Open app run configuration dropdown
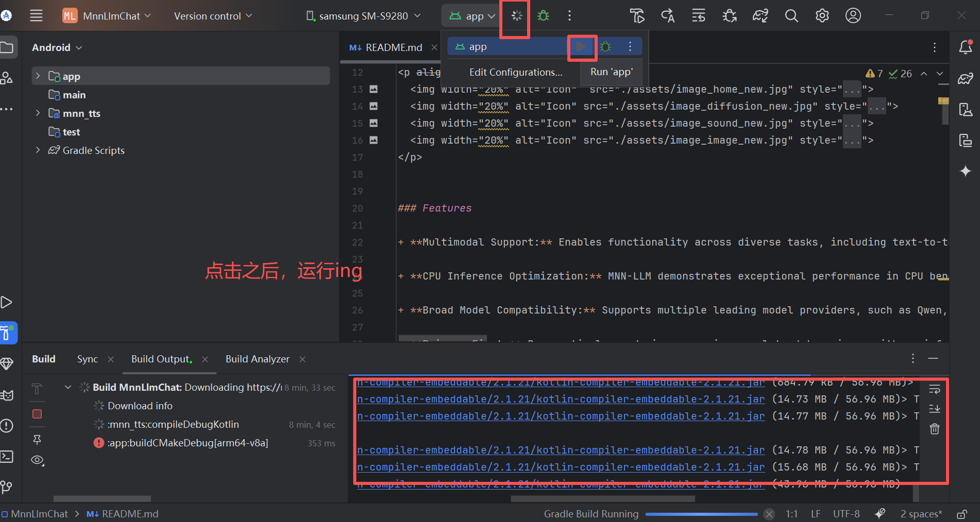Viewport: 980px width, 522px height. [472, 16]
